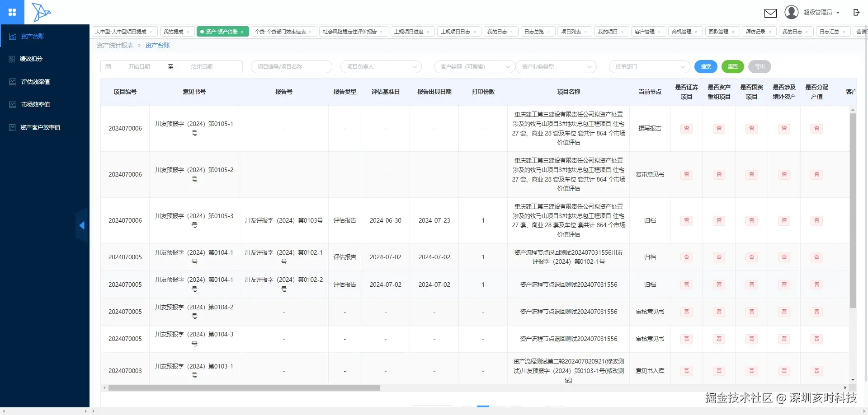The image size is (868, 415).
Task: Click the table's horizontal scrollbar thumb
Action: pyautogui.click(x=244, y=387)
